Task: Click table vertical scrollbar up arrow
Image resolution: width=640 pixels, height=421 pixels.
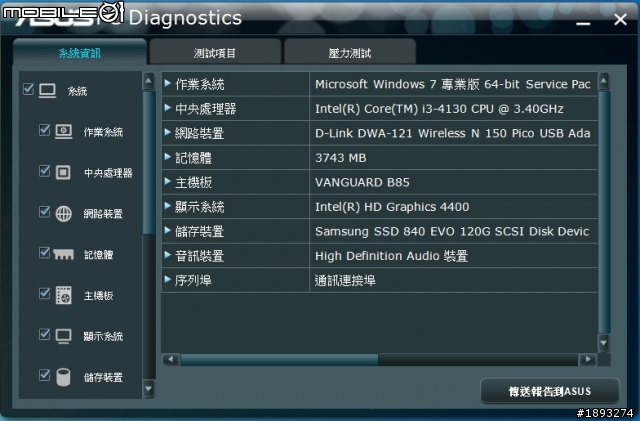Action: [604, 81]
